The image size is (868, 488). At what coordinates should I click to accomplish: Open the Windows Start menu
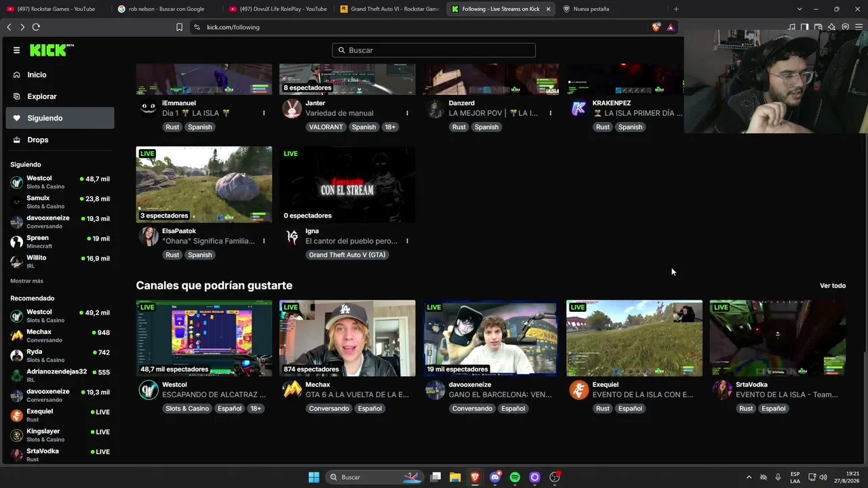(314, 477)
